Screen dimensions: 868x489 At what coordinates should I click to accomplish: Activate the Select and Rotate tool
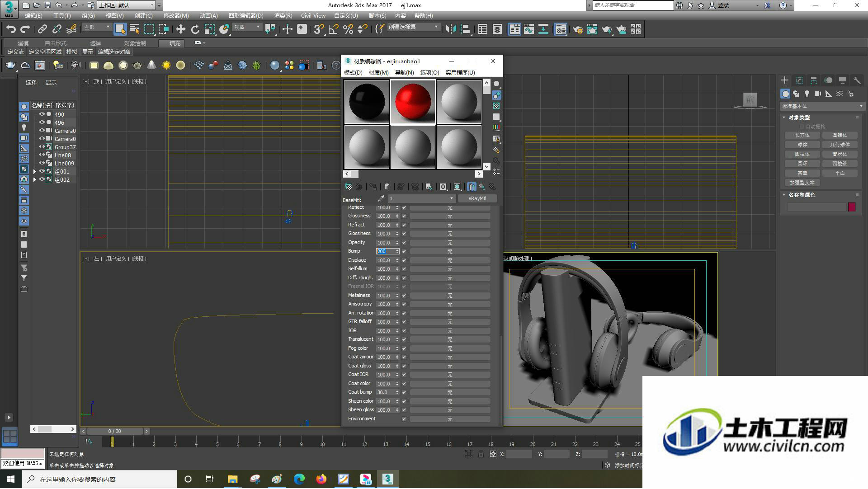(x=195, y=29)
